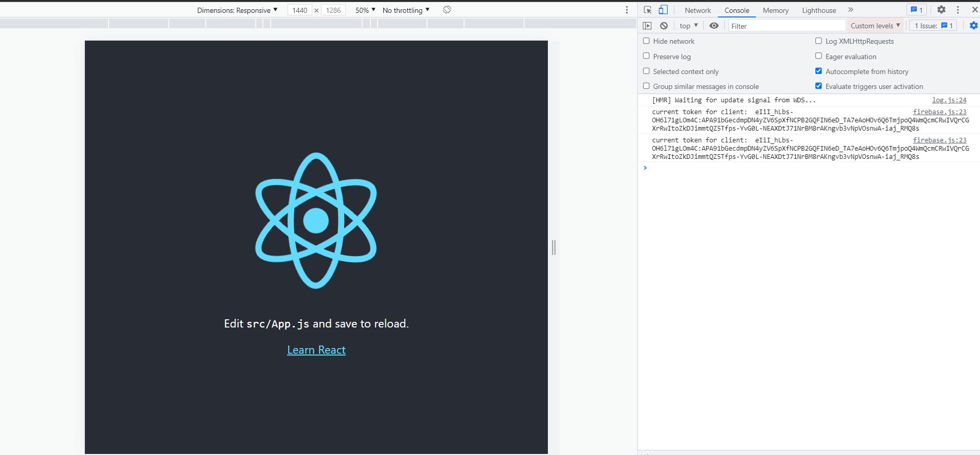The height and width of the screenshot is (455, 980).
Task: Check Group similar messages in console
Action: click(x=646, y=86)
